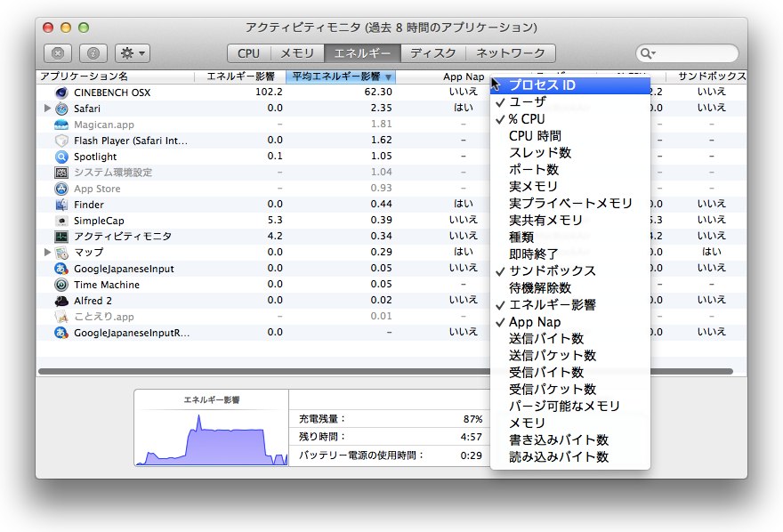The image size is (783, 532).
Task: Switch to the メモリ tab
Action: pyautogui.click(x=297, y=52)
